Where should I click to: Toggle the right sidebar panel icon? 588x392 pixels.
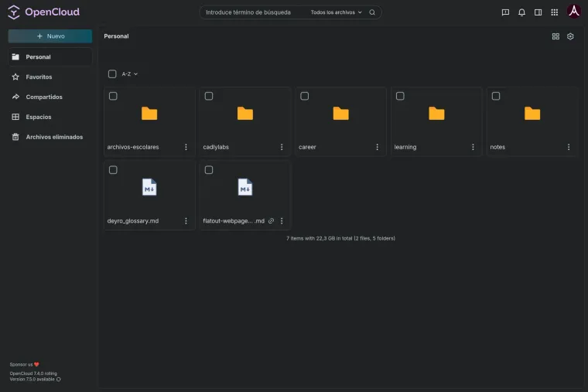[538, 12]
